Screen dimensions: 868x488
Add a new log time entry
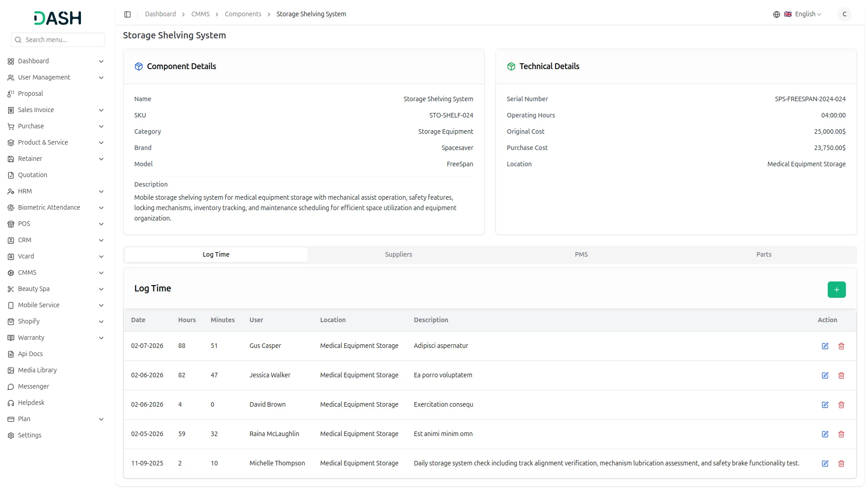[836, 290]
